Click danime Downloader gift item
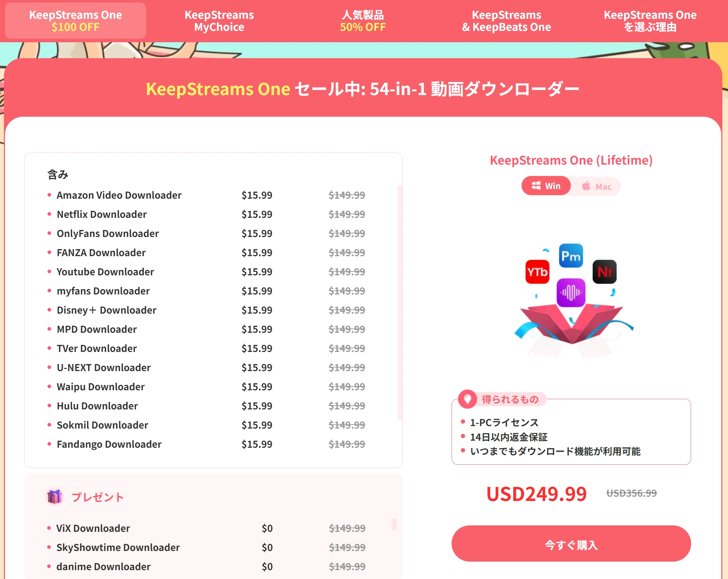This screenshot has width=728, height=579. coord(103,567)
